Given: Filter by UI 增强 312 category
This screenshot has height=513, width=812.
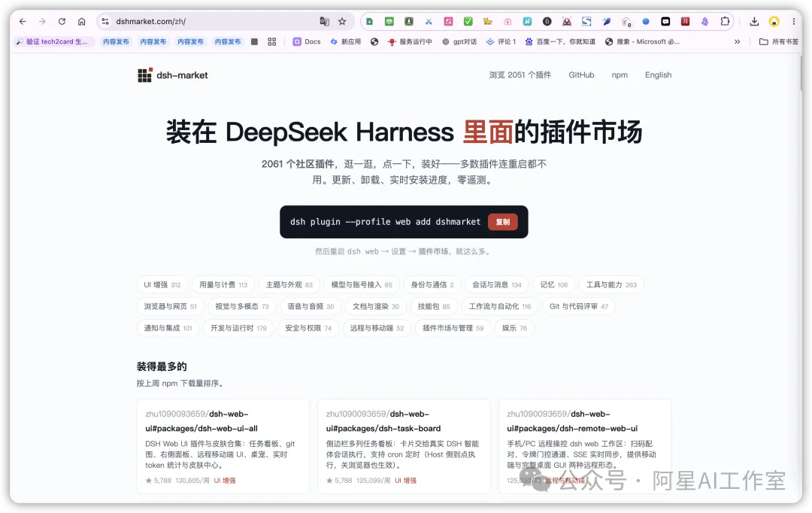Looking at the screenshot, I should click(162, 284).
